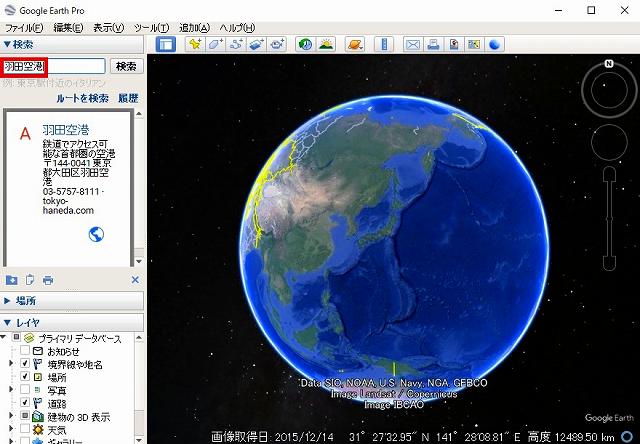Click red A marker for 羽田空港

tap(25, 133)
